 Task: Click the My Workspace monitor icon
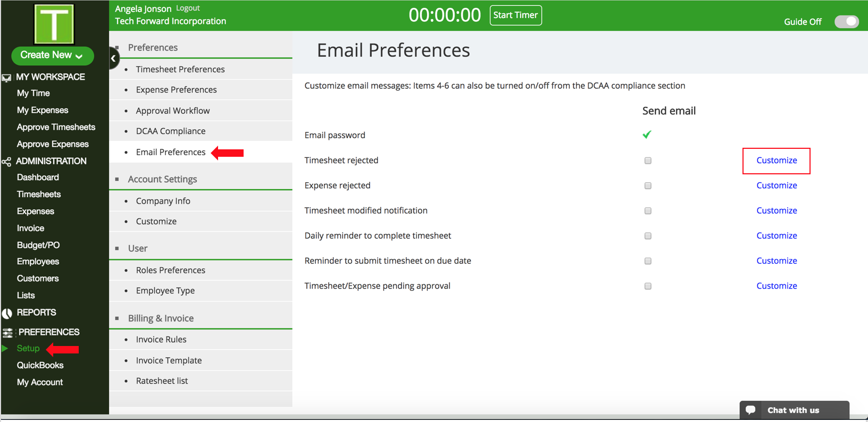coord(6,78)
